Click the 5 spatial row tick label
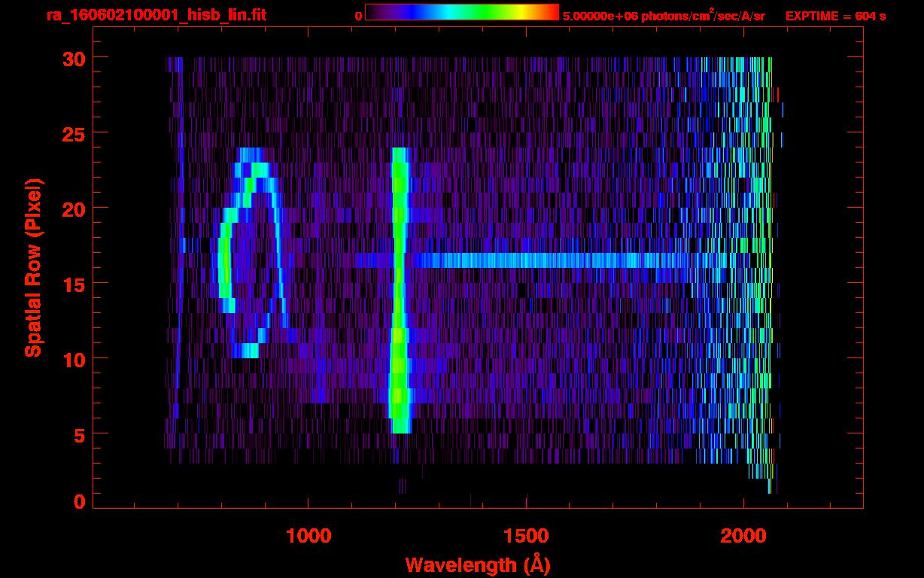The height and width of the screenshot is (578, 924). [78, 434]
